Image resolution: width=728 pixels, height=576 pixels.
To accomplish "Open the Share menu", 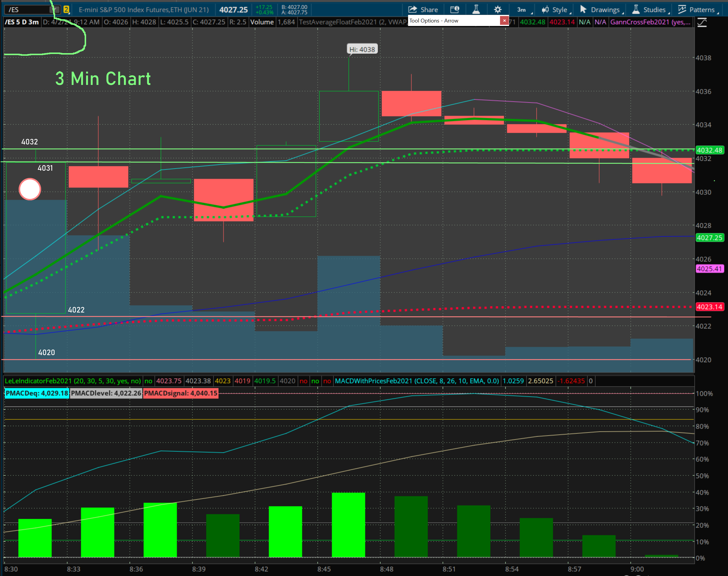I will tap(423, 9).
